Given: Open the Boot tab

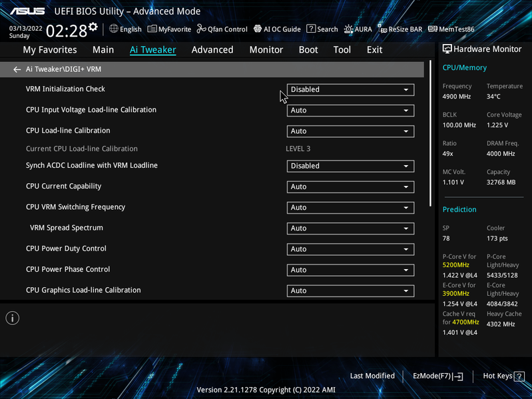Looking at the screenshot, I should click(308, 50).
